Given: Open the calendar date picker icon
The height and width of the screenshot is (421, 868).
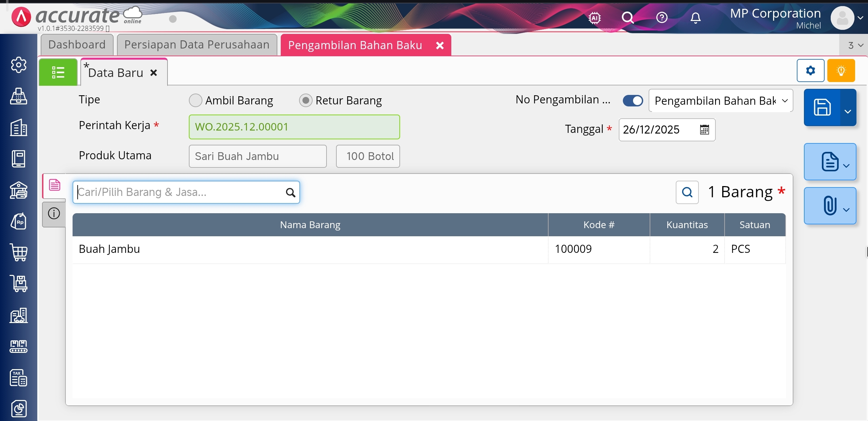Looking at the screenshot, I should (704, 129).
